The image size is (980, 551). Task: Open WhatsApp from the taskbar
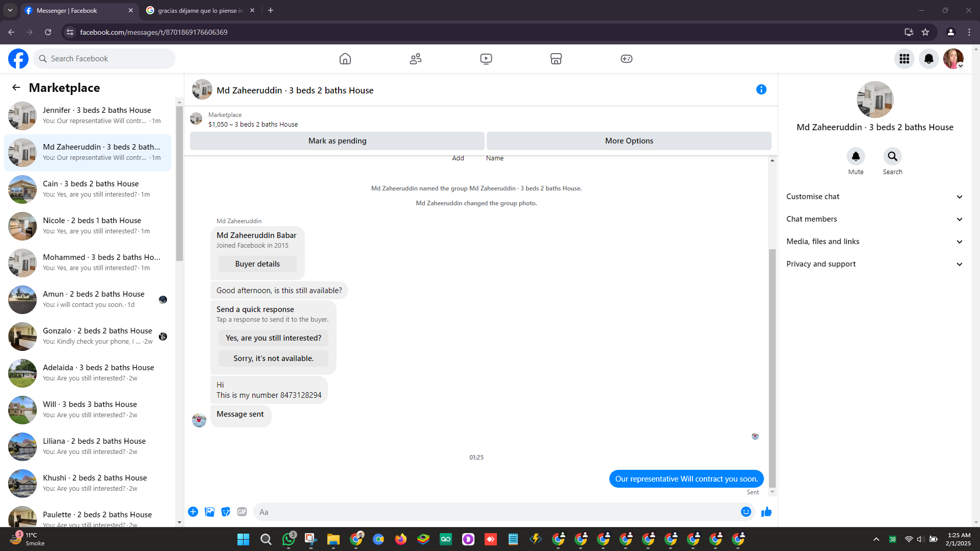pyautogui.click(x=289, y=539)
